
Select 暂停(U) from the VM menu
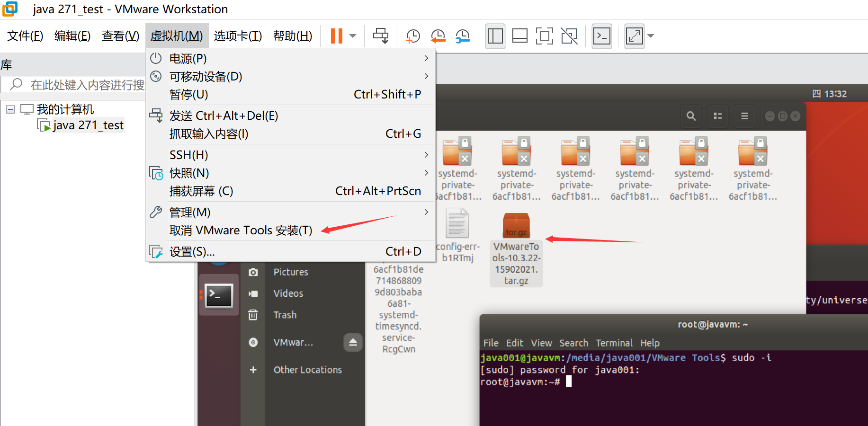point(291,95)
